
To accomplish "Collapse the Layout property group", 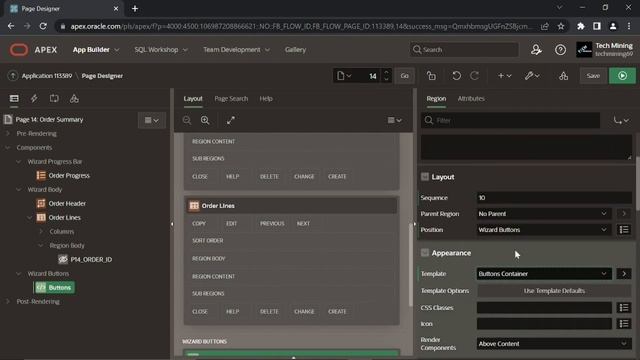I will [x=425, y=177].
